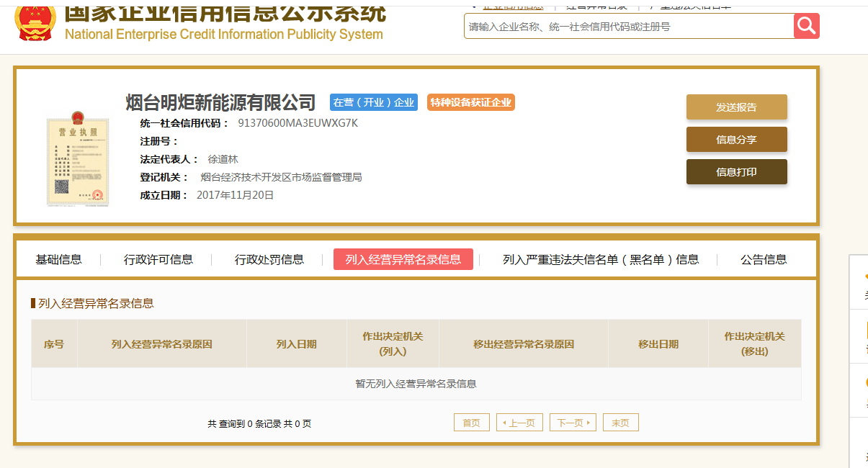Click the 信息打印 button
This screenshot has width=868, height=468.
736,172
